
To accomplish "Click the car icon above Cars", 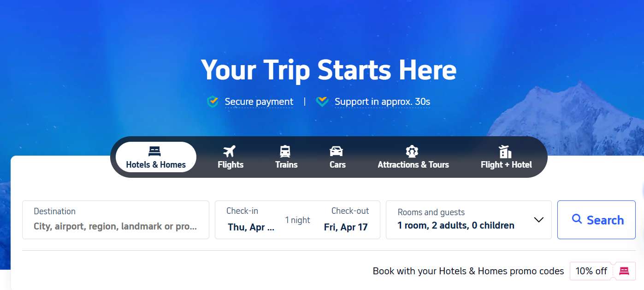I will click(x=337, y=151).
